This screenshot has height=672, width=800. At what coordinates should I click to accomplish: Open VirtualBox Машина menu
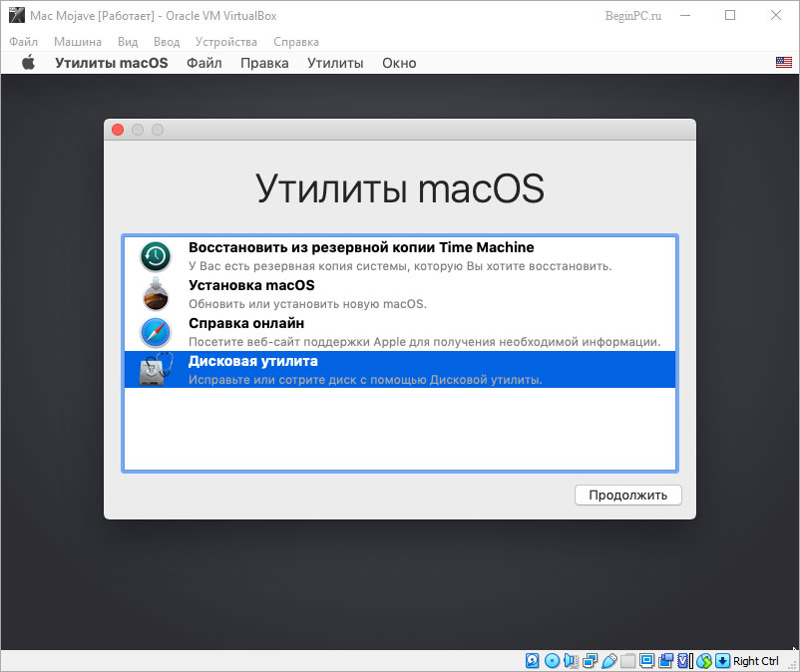78,42
